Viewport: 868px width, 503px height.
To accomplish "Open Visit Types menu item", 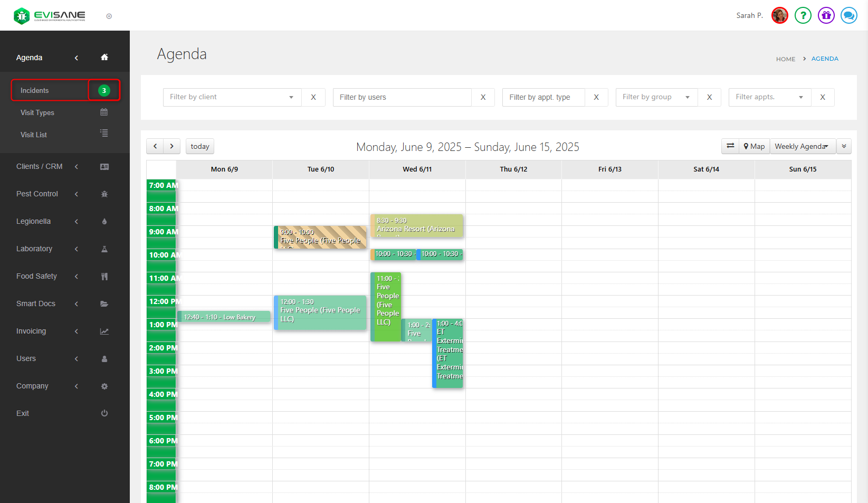I will (x=37, y=112).
